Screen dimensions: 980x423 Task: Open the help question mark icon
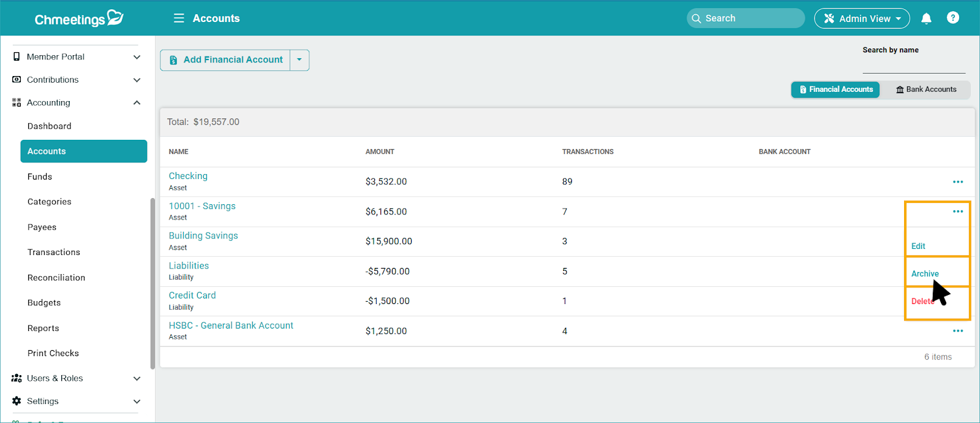click(x=952, y=18)
